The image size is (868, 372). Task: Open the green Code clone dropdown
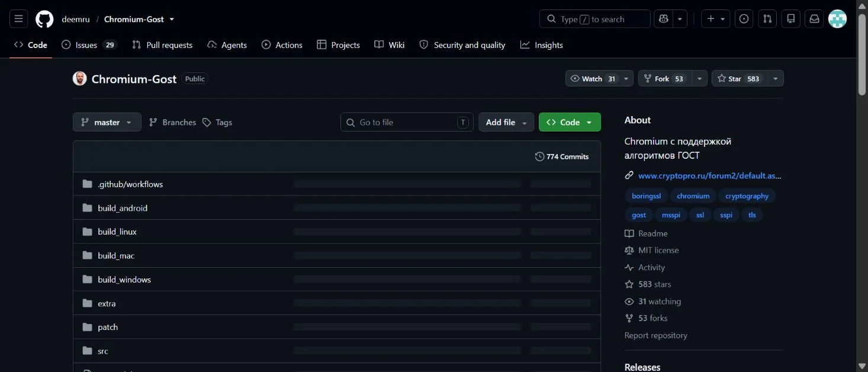[570, 122]
